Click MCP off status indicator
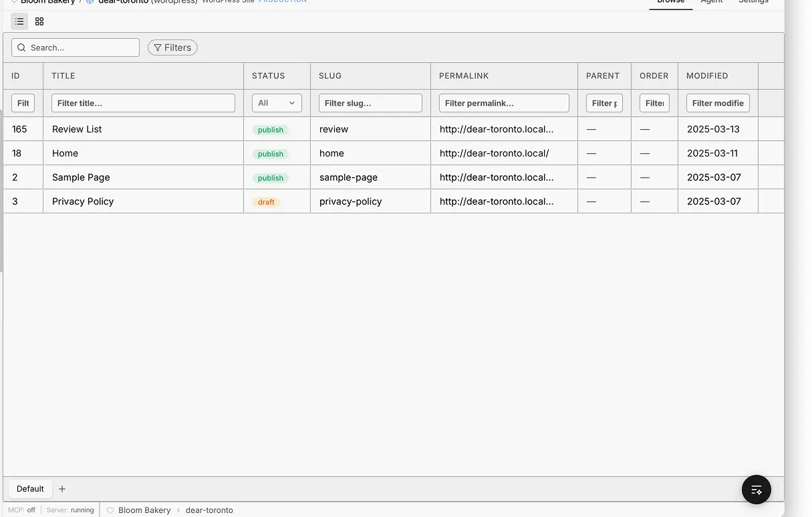 (21, 510)
